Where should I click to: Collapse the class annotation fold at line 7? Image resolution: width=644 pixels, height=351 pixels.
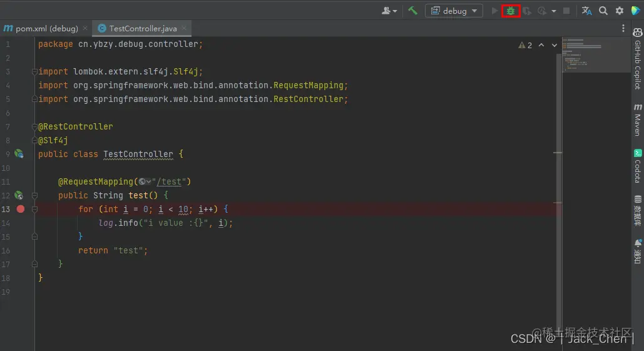pos(34,127)
